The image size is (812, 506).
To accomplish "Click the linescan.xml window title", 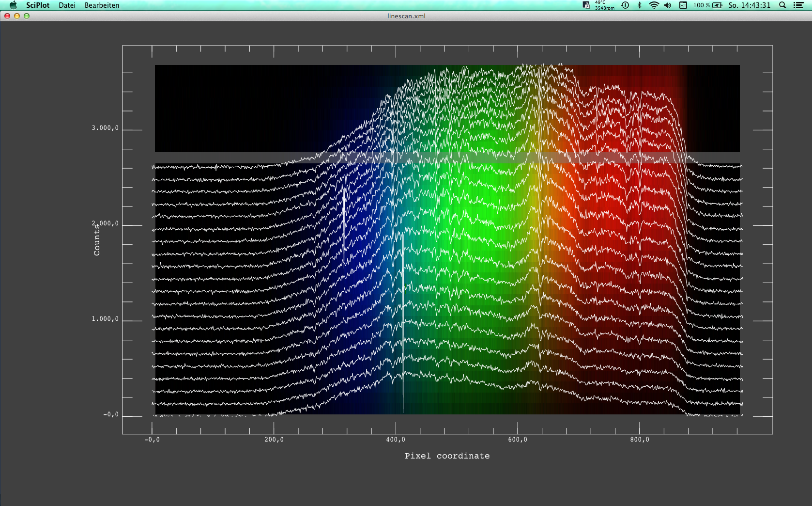I will (x=406, y=16).
